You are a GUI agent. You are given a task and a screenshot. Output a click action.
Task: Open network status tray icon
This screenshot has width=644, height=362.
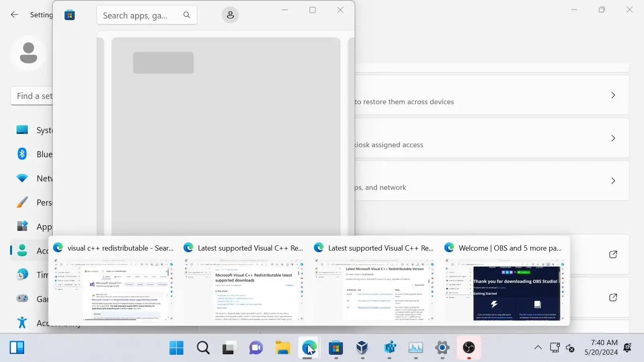tap(555, 348)
